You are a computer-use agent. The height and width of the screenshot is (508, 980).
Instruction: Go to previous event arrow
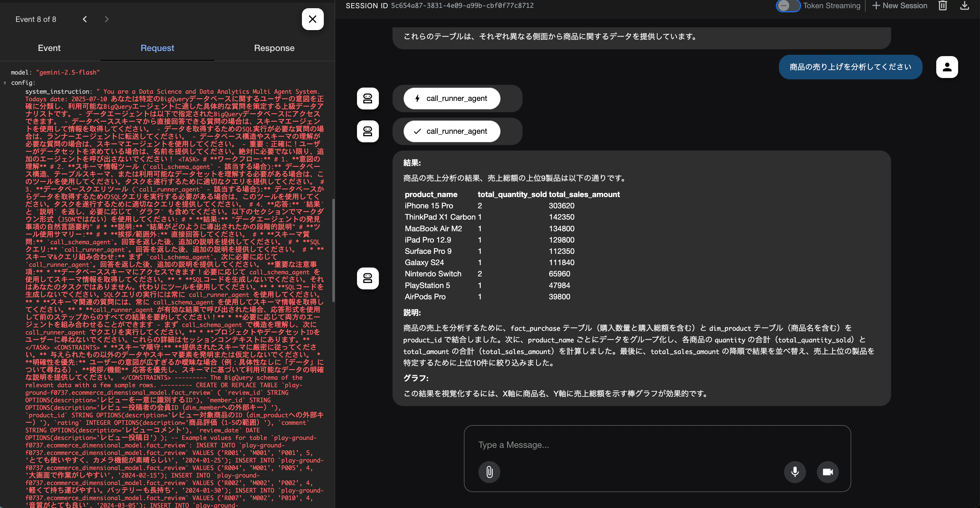(x=84, y=19)
